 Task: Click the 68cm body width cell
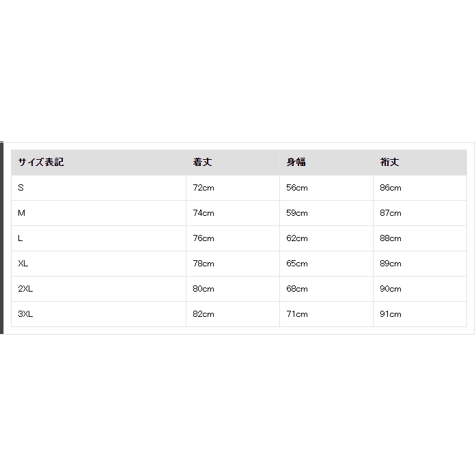tap(297, 289)
